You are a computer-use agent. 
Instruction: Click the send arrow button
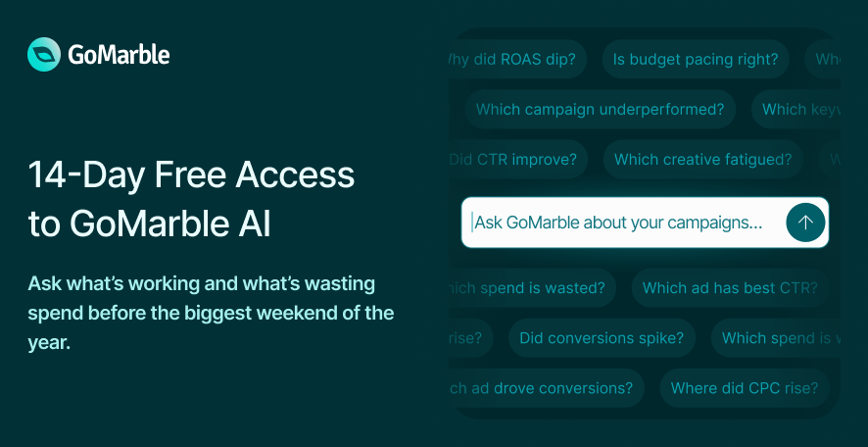(x=805, y=223)
